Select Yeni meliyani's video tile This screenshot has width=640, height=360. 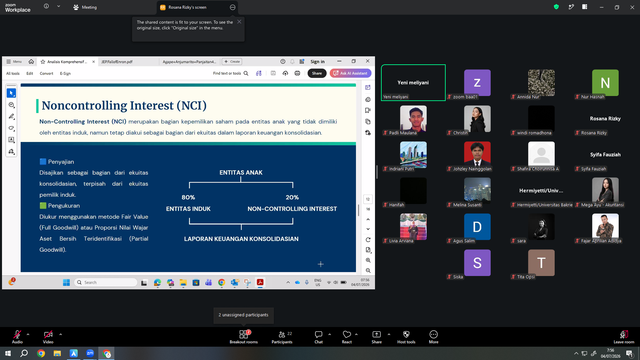pos(413,82)
